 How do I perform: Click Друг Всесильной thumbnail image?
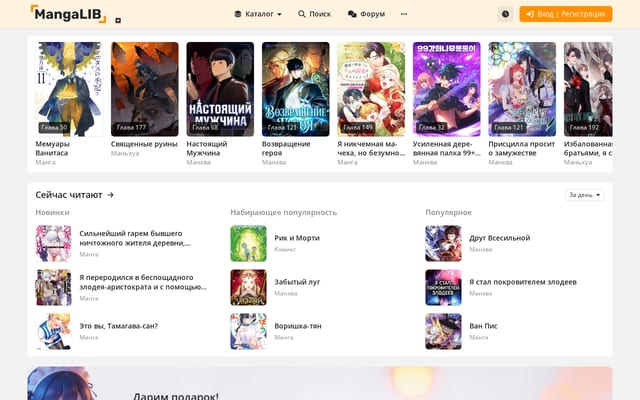(x=443, y=243)
